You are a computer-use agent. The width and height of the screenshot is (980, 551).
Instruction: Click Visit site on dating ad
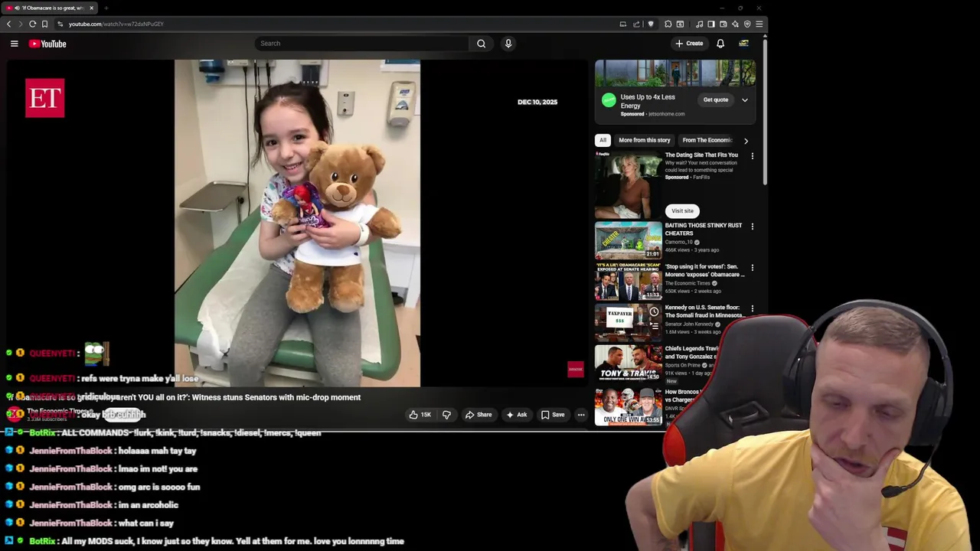(x=682, y=210)
